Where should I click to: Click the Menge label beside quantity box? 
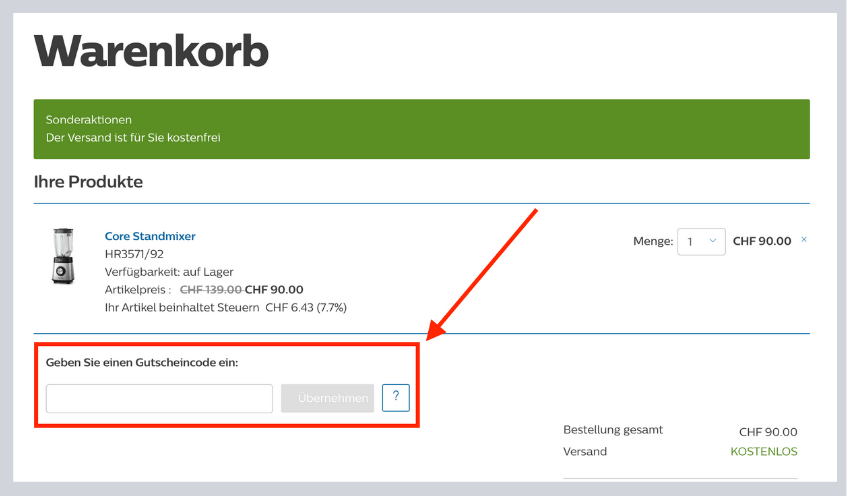652,242
